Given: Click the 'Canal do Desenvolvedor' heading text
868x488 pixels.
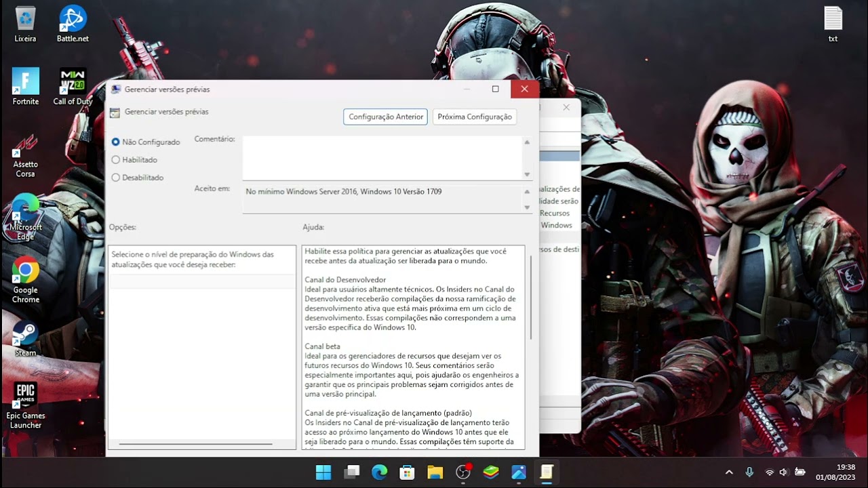Looking at the screenshot, I should (x=345, y=280).
